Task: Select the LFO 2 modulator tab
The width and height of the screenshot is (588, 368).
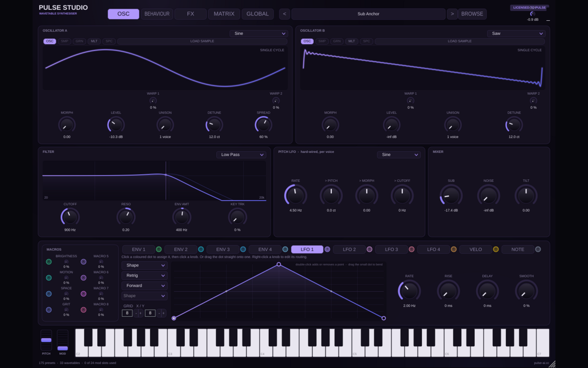Action: point(349,249)
